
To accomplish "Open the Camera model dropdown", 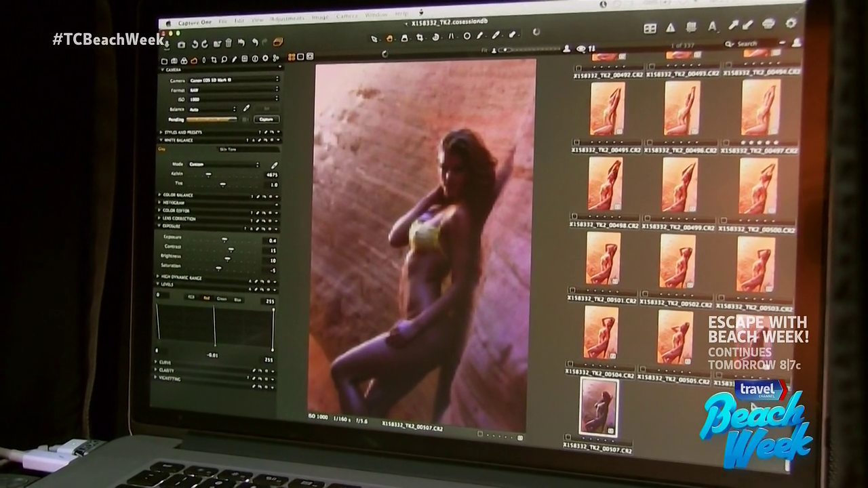I will (x=233, y=80).
